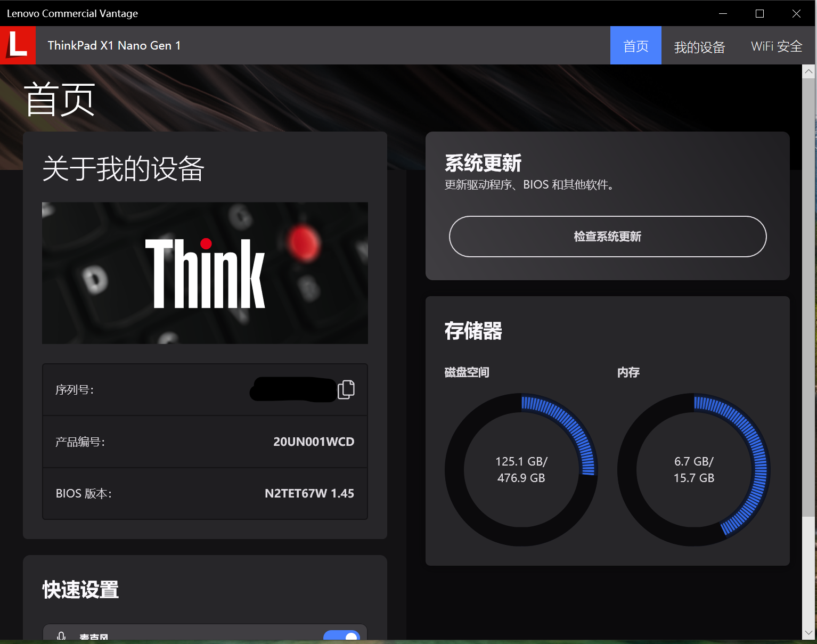Click the microphone icon in 快速设置
817x644 pixels.
click(x=61, y=636)
